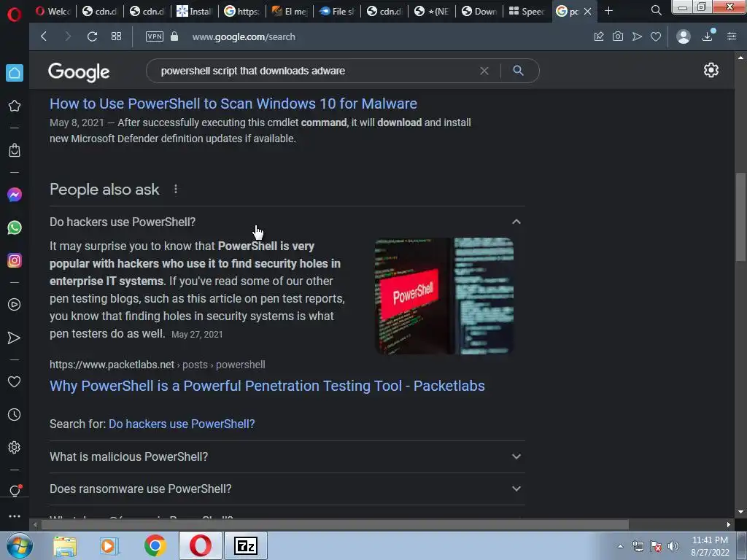
Task: Open People also ask options menu
Action: [176, 189]
